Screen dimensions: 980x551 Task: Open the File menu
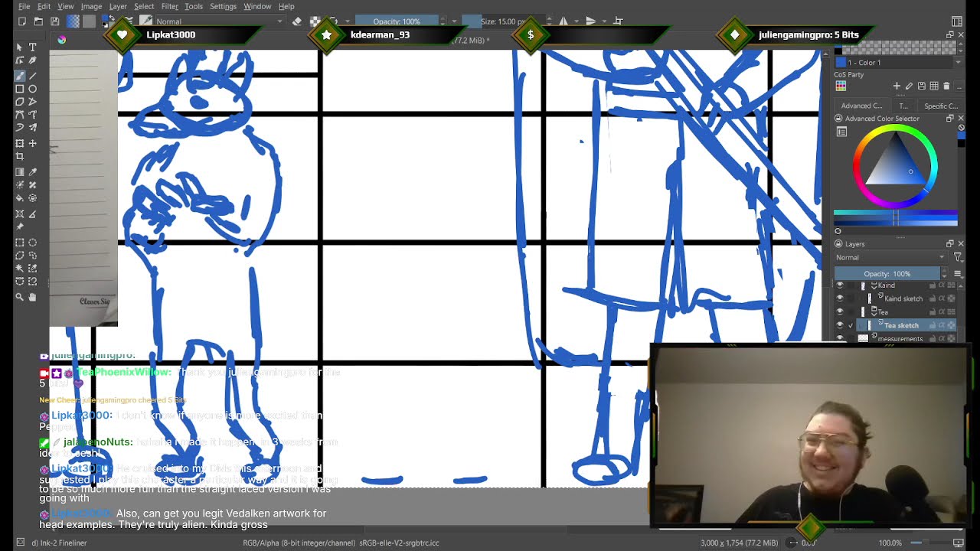[24, 6]
